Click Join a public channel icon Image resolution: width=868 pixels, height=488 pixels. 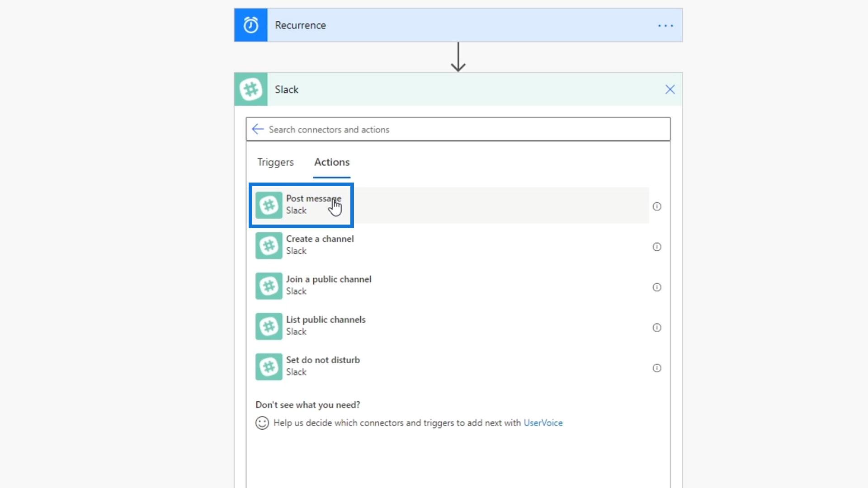coord(269,286)
